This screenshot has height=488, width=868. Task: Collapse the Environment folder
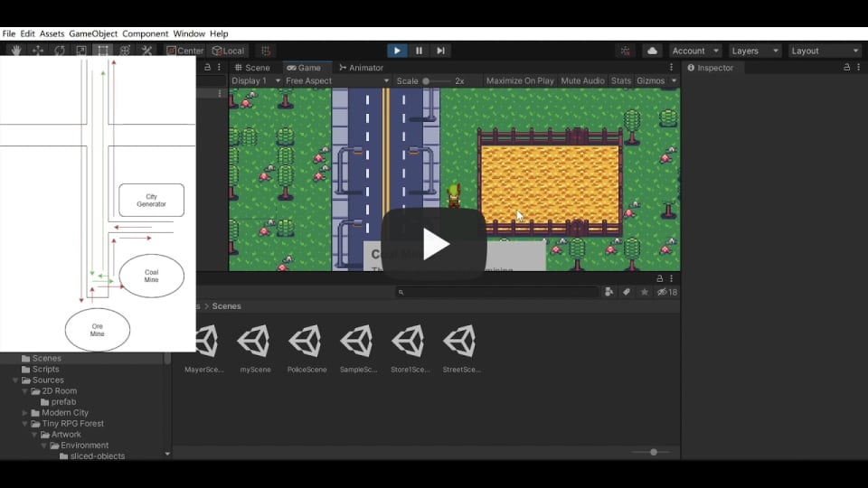tap(43, 446)
